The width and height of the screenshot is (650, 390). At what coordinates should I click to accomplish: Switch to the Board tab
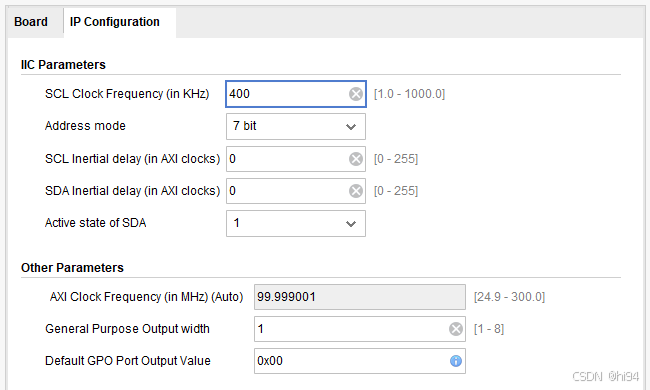[31, 22]
